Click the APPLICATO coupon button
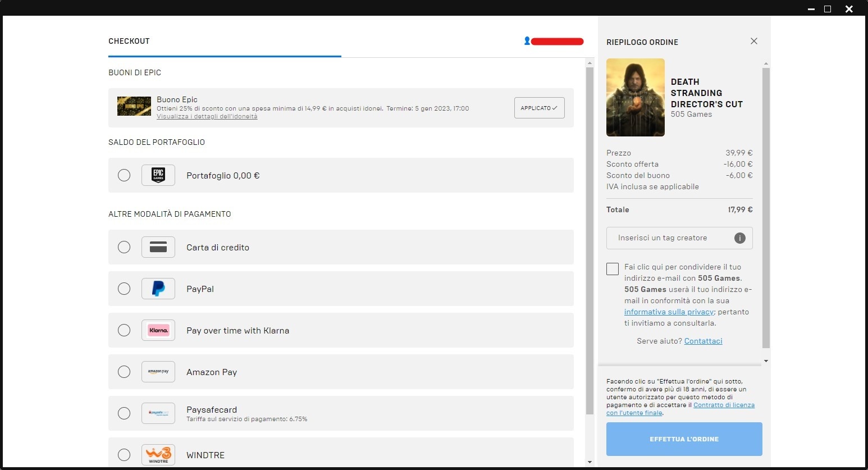This screenshot has height=470, width=868. [540, 108]
